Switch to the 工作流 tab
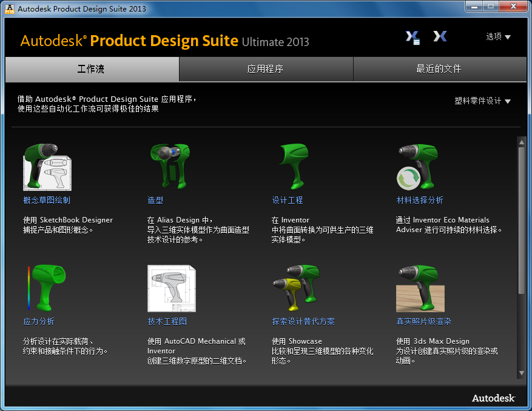 click(x=92, y=69)
